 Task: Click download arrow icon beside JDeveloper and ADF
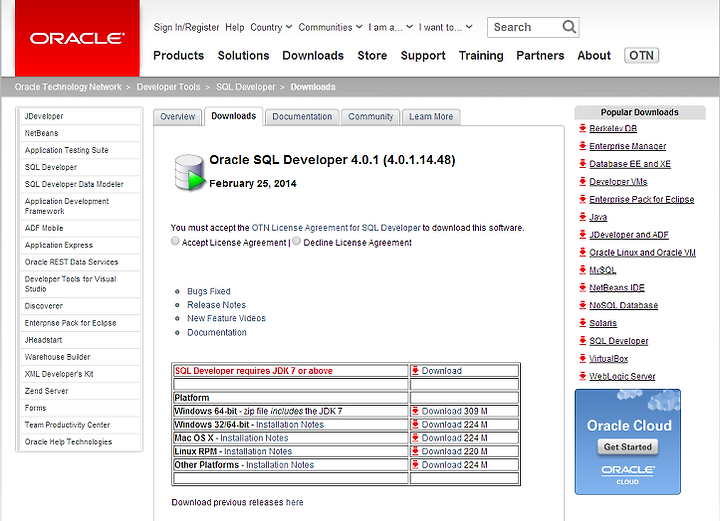(583, 235)
